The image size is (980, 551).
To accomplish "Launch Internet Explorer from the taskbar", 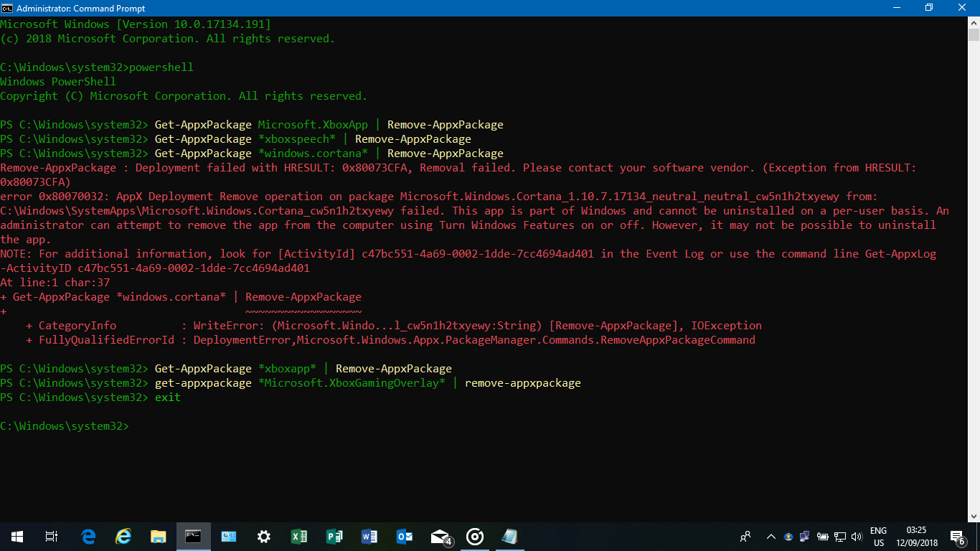I will 123,537.
